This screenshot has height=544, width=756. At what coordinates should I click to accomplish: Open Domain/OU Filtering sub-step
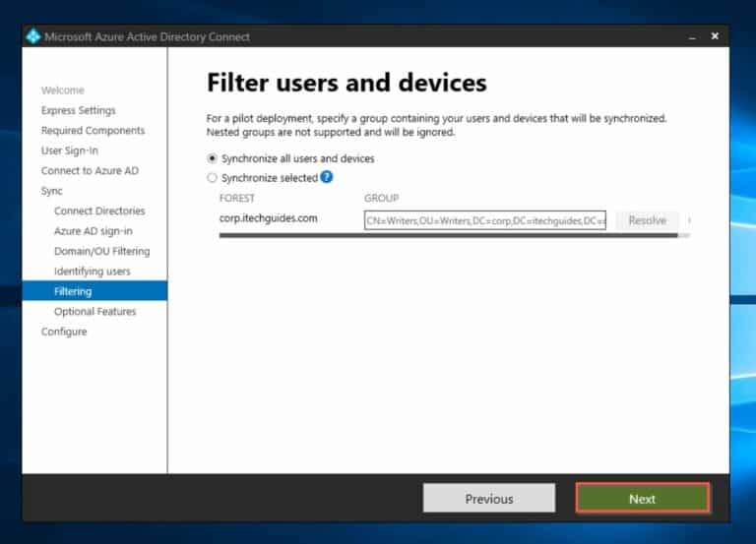[102, 251]
